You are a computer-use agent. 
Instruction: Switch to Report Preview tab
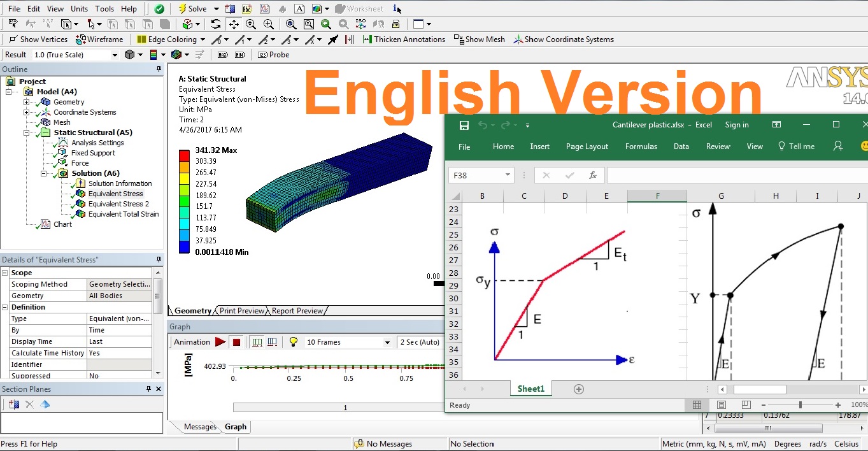pos(297,311)
